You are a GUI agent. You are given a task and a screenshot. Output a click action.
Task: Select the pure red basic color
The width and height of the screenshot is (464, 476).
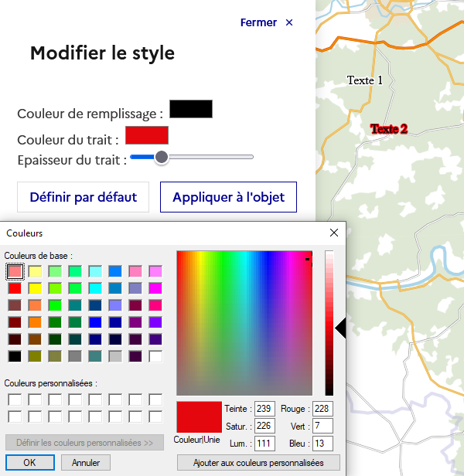tap(15, 288)
